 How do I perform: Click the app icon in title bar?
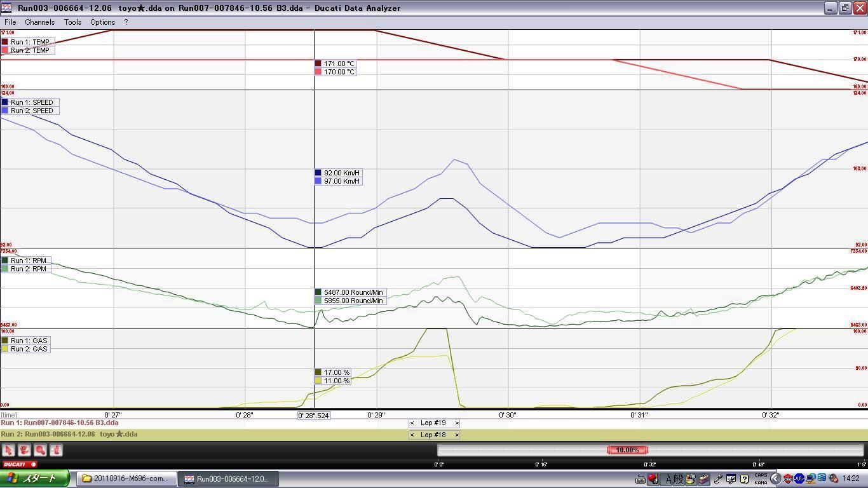click(7, 8)
